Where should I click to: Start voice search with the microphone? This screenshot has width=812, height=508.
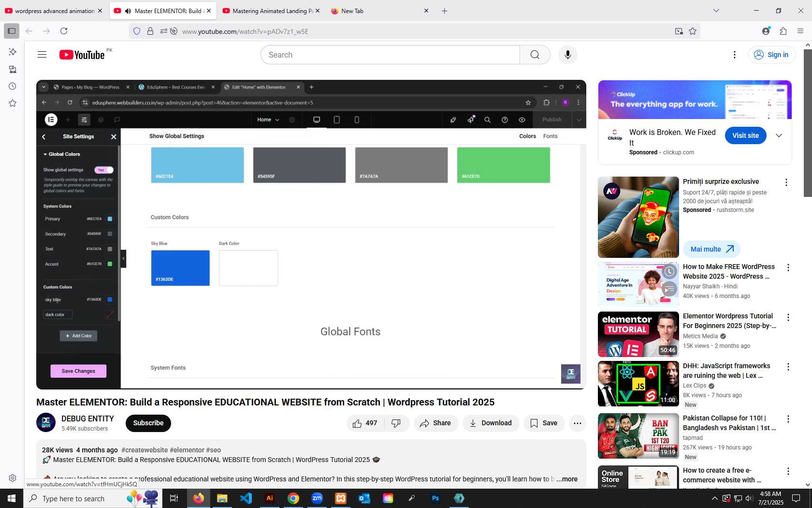tap(568, 55)
